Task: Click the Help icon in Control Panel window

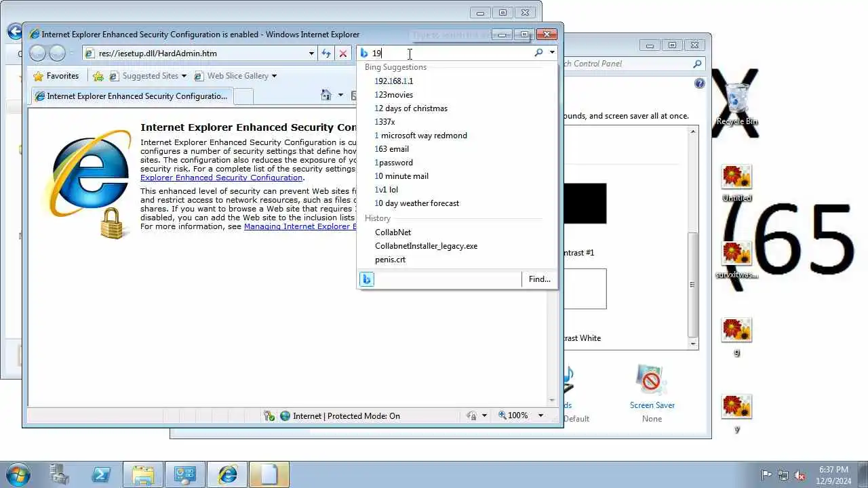Action: (x=700, y=83)
